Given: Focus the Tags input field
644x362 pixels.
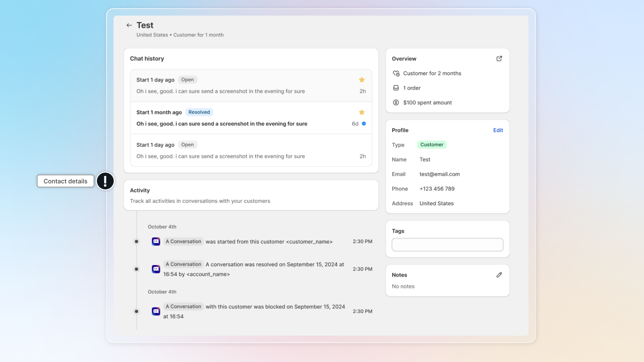Looking at the screenshot, I should tap(447, 245).
